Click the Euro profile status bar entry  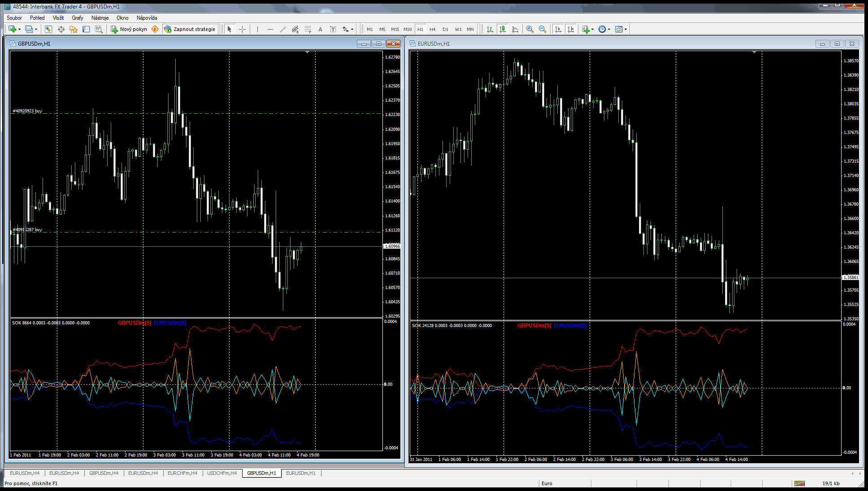[547, 483]
